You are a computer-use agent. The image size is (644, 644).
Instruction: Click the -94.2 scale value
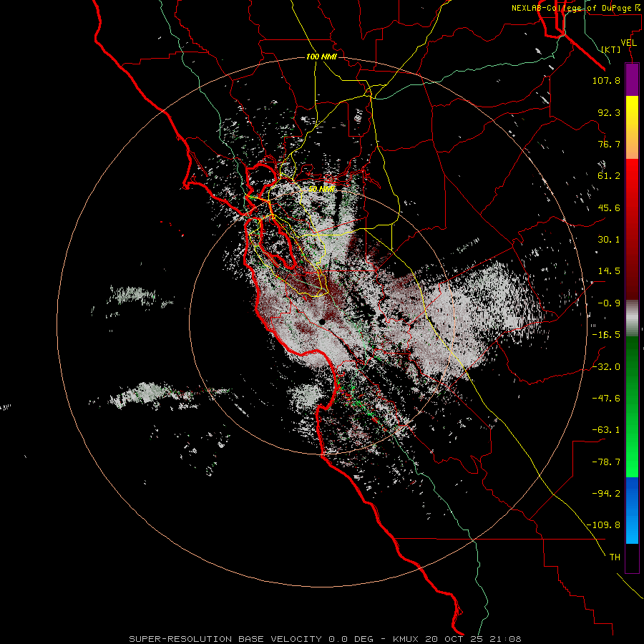tap(606, 494)
